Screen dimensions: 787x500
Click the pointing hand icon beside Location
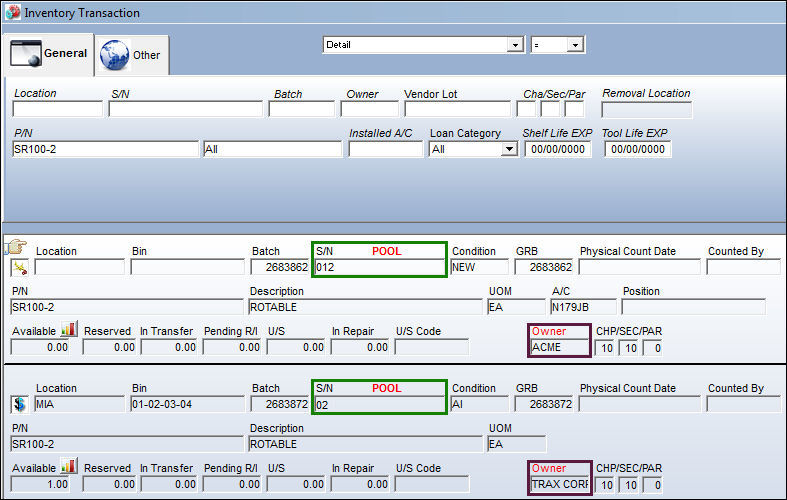pyautogui.click(x=16, y=246)
